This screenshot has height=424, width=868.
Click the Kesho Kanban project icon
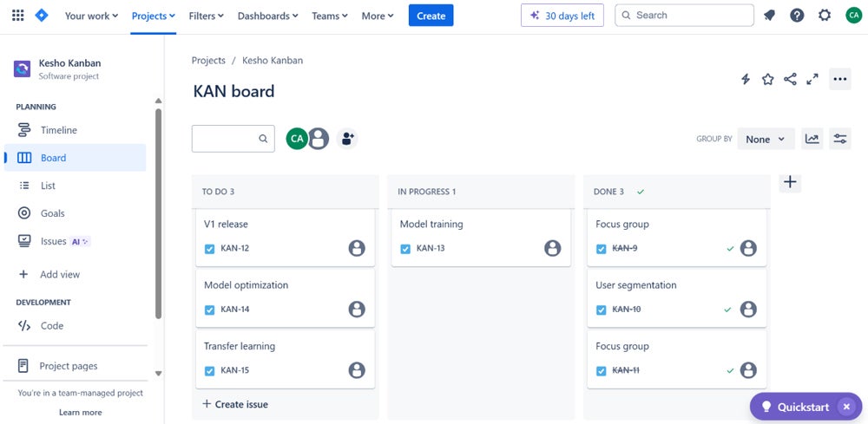[23, 69]
